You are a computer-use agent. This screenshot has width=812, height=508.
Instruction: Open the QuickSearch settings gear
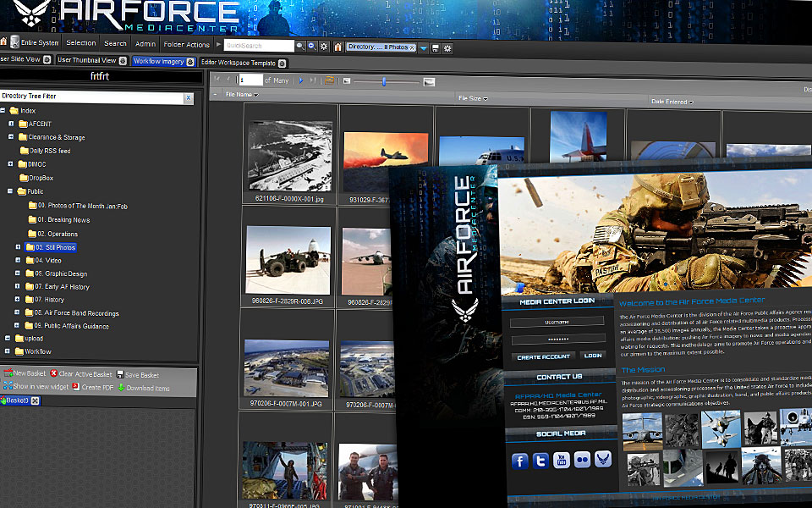[324, 47]
